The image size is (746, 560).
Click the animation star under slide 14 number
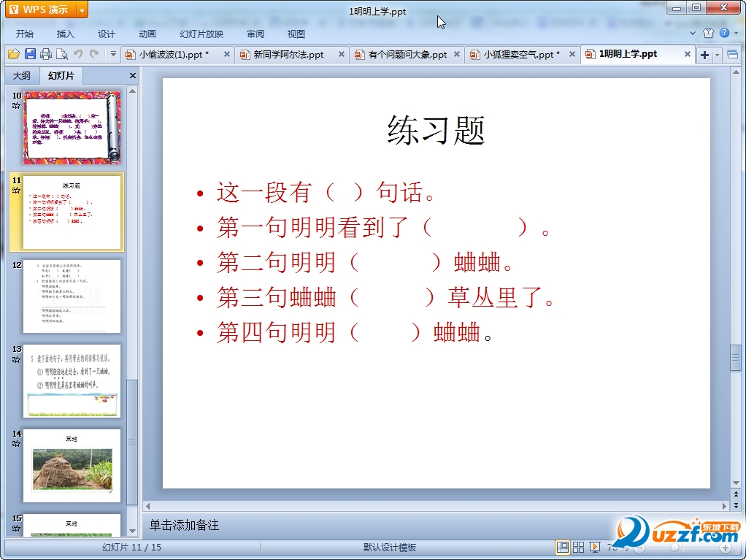click(x=17, y=443)
